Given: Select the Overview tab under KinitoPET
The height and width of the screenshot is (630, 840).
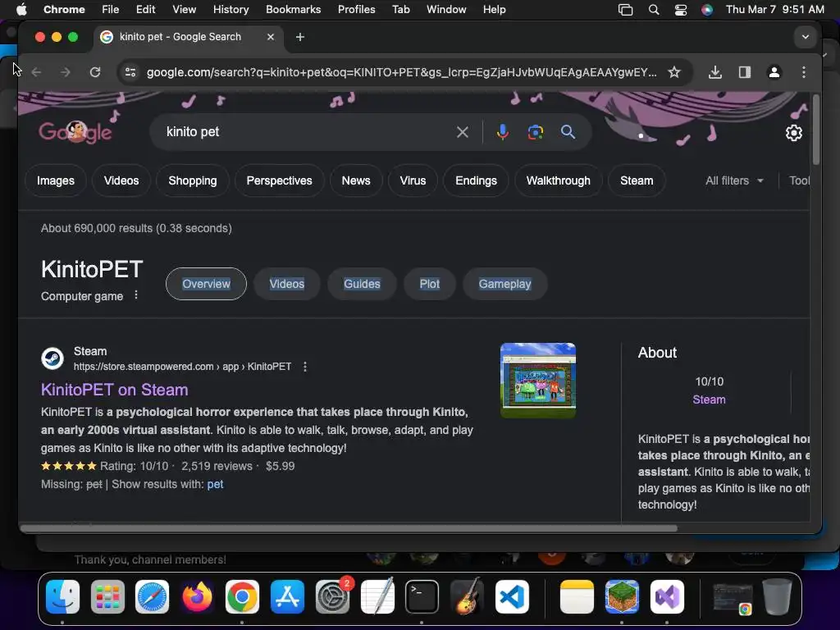Looking at the screenshot, I should pyautogui.click(x=206, y=284).
